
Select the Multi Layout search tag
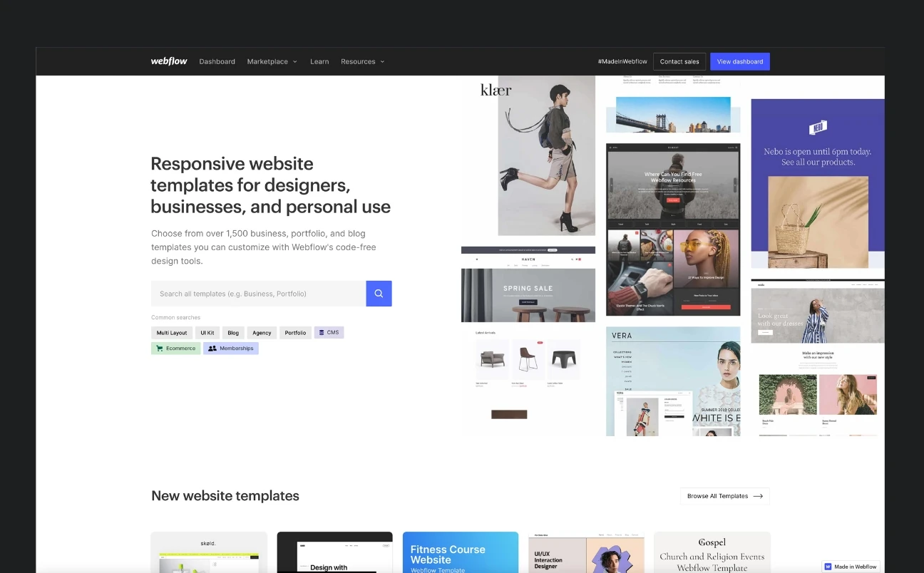172,333
